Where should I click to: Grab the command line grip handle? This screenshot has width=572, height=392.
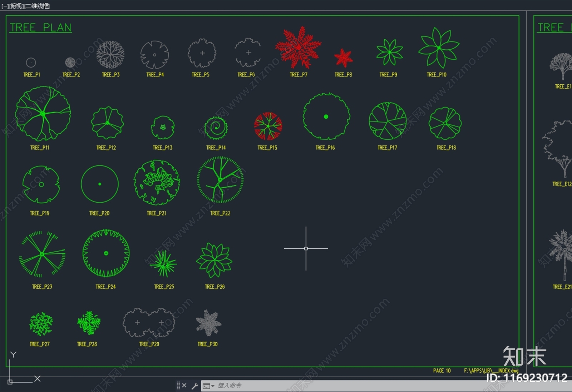(x=178, y=385)
